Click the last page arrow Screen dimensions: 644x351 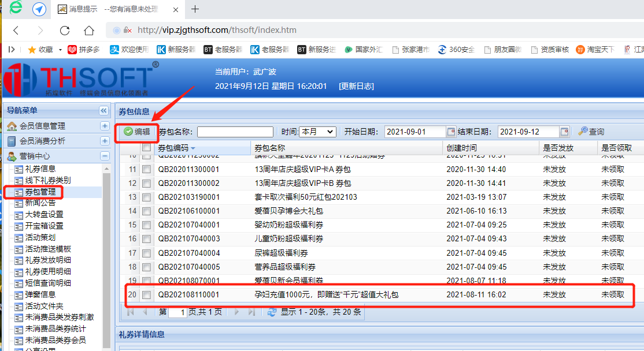[251, 312]
